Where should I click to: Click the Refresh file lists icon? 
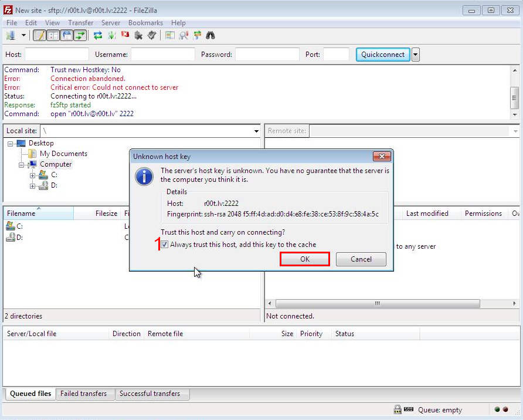98,35
